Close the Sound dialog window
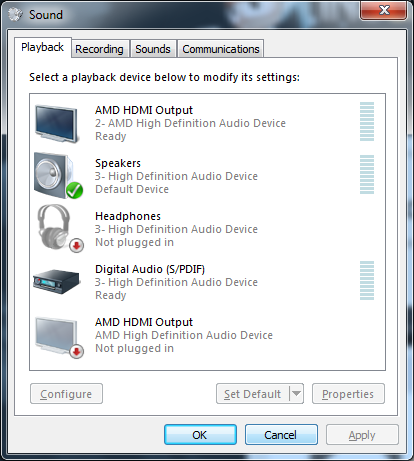Viewport: 414px width, 461px height. [383, 10]
